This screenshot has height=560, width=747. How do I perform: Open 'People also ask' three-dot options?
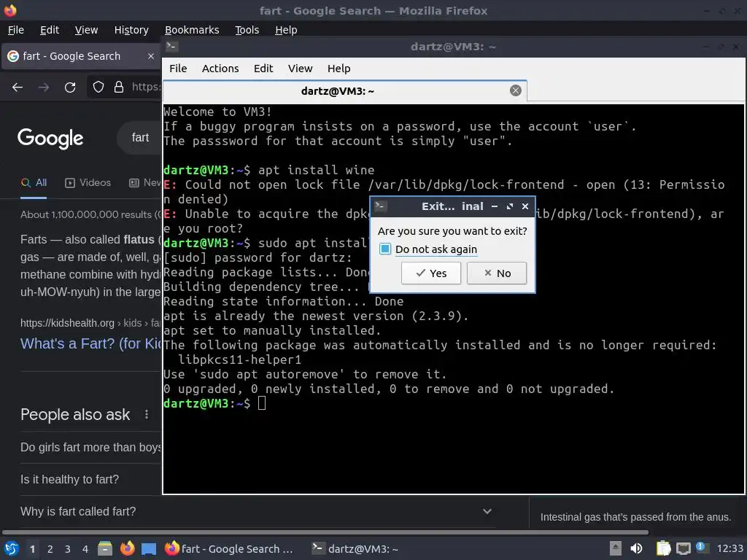click(x=147, y=415)
